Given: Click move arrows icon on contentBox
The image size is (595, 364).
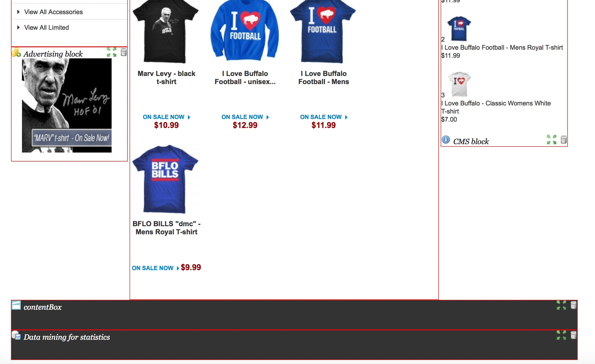Looking at the screenshot, I should point(561,305).
